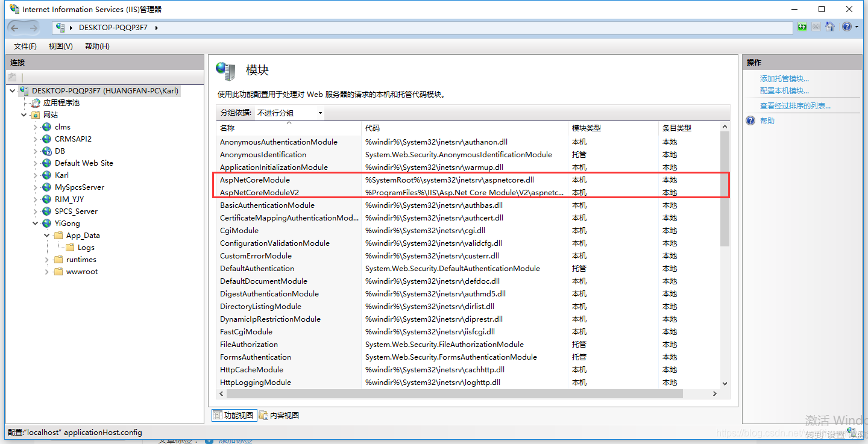
Task: Click 查看经过排序的列表 link
Action: [x=795, y=106]
